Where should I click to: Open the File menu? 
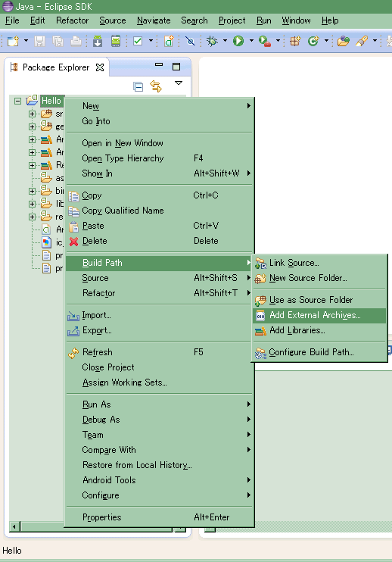coord(12,20)
